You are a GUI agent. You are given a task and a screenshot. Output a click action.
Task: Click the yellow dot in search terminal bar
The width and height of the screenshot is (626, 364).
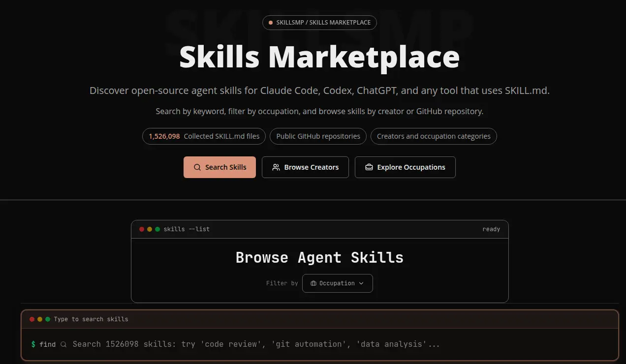point(40,319)
